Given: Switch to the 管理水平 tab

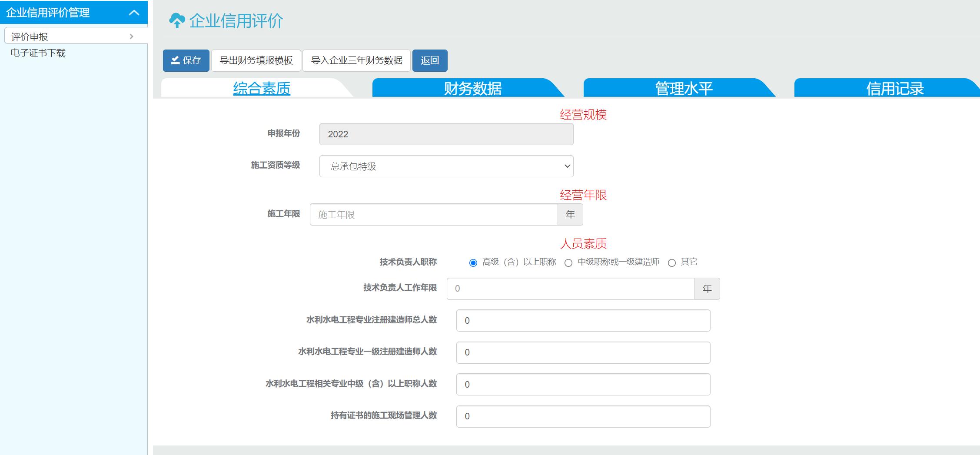Looking at the screenshot, I should click(x=684, y=88).
